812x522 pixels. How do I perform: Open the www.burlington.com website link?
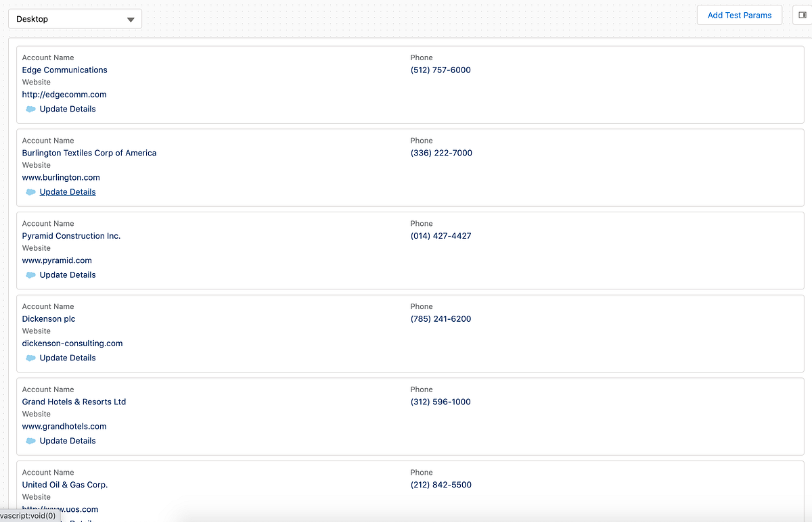click(x=61, y=178)
